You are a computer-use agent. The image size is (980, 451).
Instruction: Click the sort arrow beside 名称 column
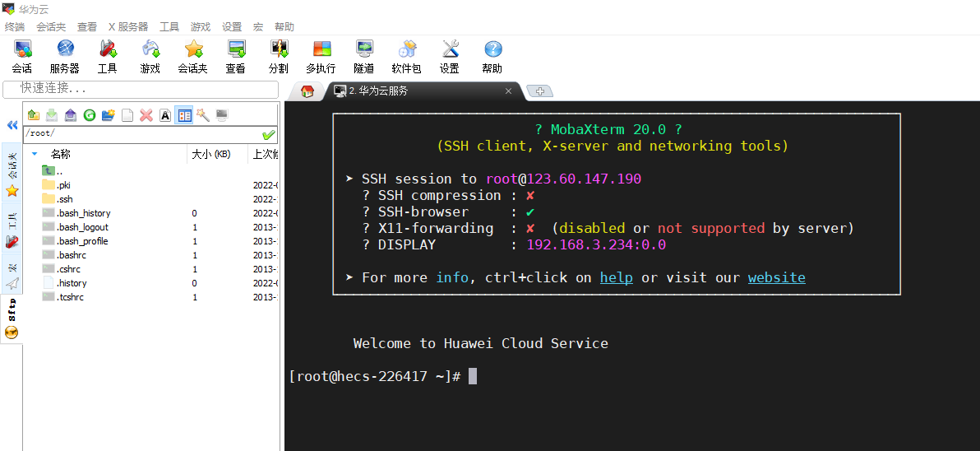coord(35,154)
